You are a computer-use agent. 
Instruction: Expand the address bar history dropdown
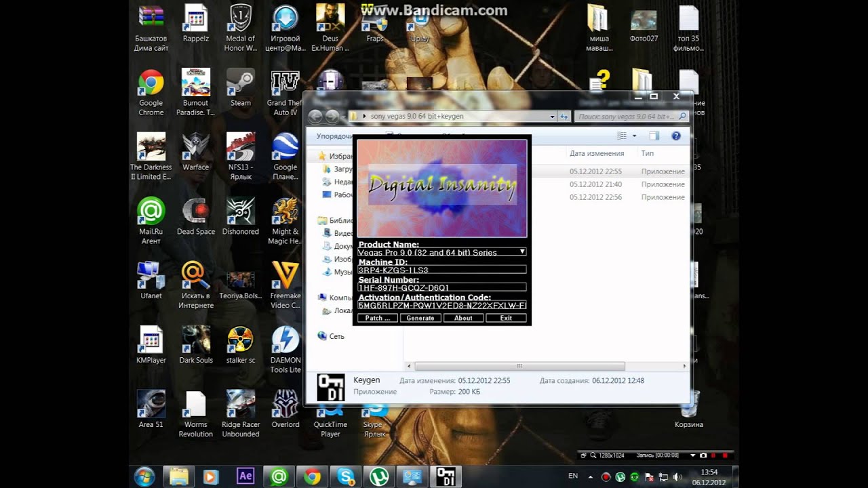(x=553, y=117)
